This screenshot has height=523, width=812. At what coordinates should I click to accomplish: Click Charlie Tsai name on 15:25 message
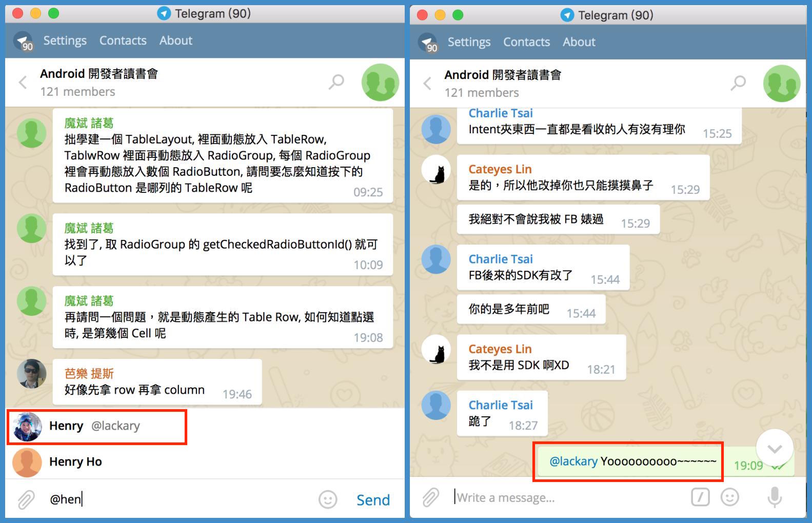click(x=501, y=113)
